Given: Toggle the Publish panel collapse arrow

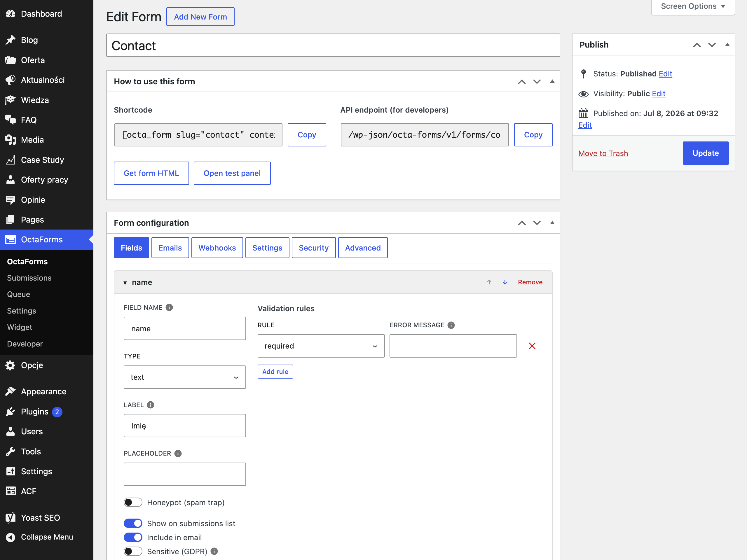Looking at the screenshot, I should pos(727,45).
